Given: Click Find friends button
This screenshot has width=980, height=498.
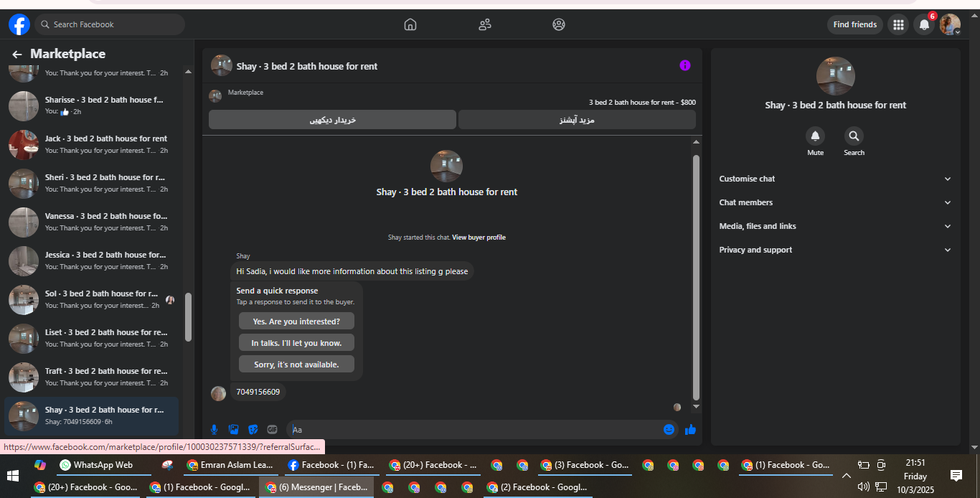Looking at the screenshot, I should (854, 24).
